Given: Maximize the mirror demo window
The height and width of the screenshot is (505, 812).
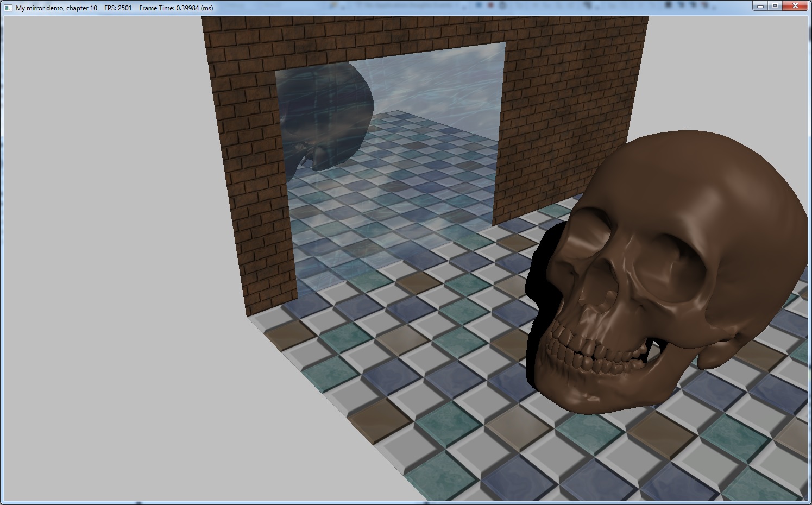Looking at the screenshot, I should point(775,6).
